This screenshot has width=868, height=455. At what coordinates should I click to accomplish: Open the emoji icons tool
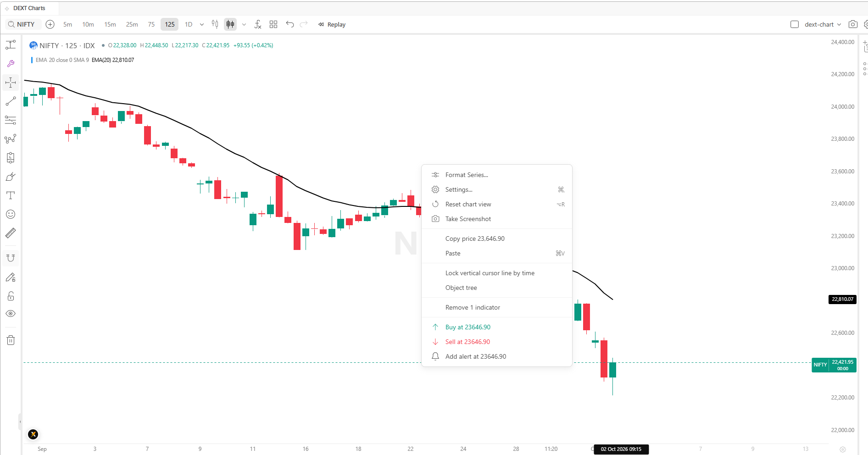pyautogui.click(x=11, y=214)
